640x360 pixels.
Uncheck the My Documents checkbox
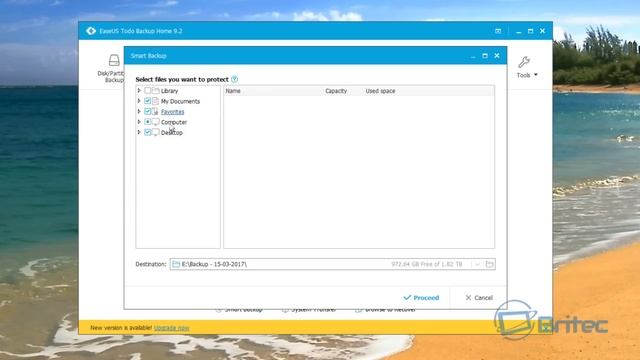[148, 101]
